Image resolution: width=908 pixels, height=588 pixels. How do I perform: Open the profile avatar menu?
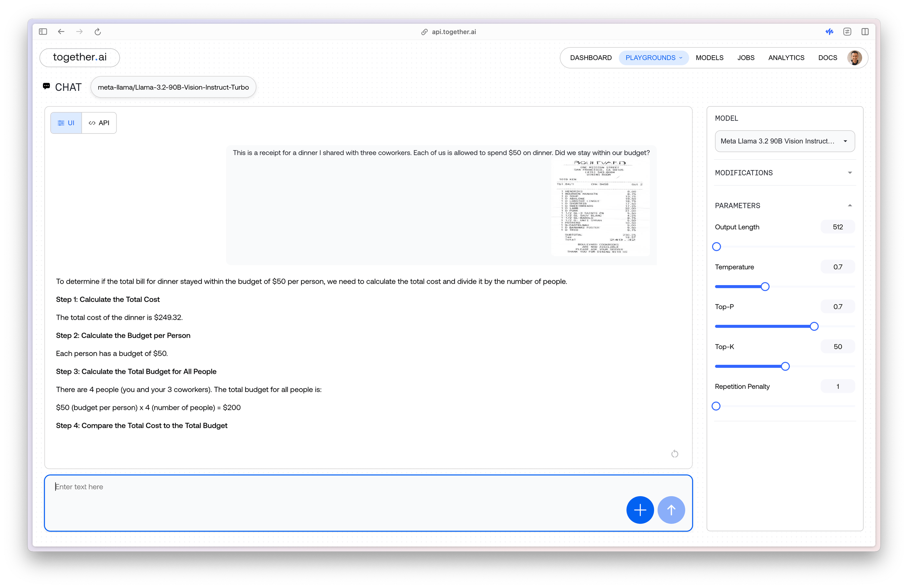click(855, 58)
